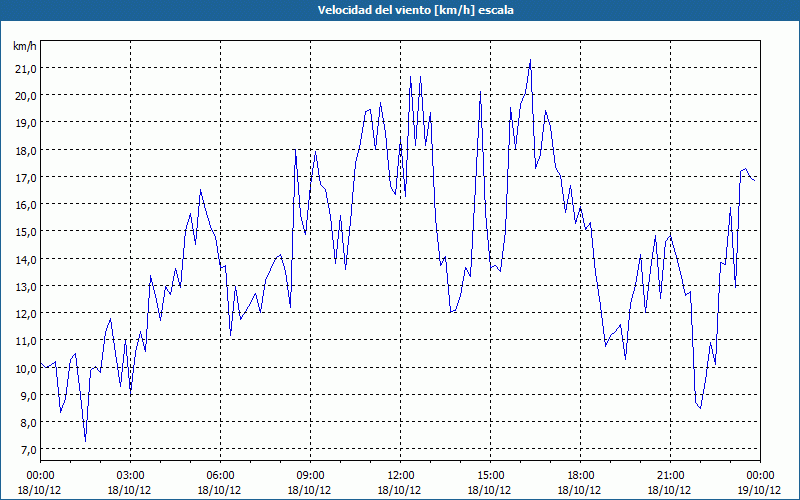The image size is (800, 500).
Task: Click the '18,0' axis value
Action: (x=25, y=151)
